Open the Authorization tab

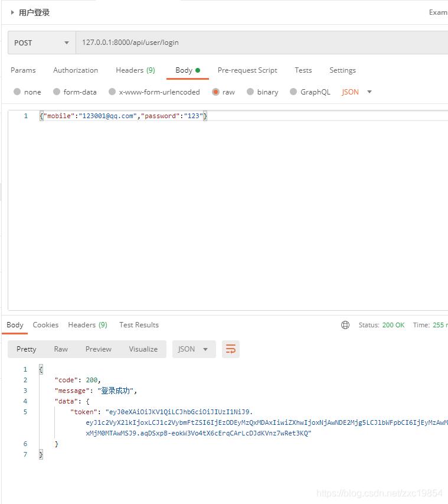[x=76, y=70]
